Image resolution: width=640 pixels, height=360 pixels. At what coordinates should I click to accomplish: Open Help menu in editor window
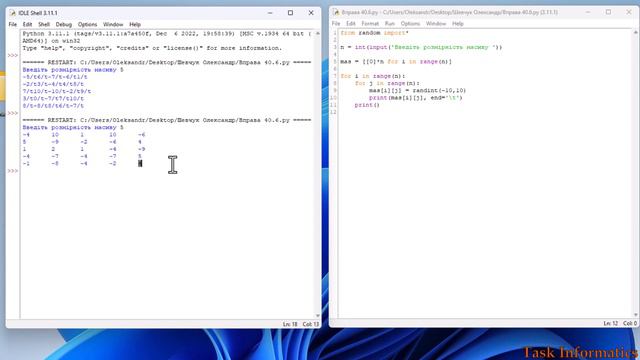tap(458, 24)
